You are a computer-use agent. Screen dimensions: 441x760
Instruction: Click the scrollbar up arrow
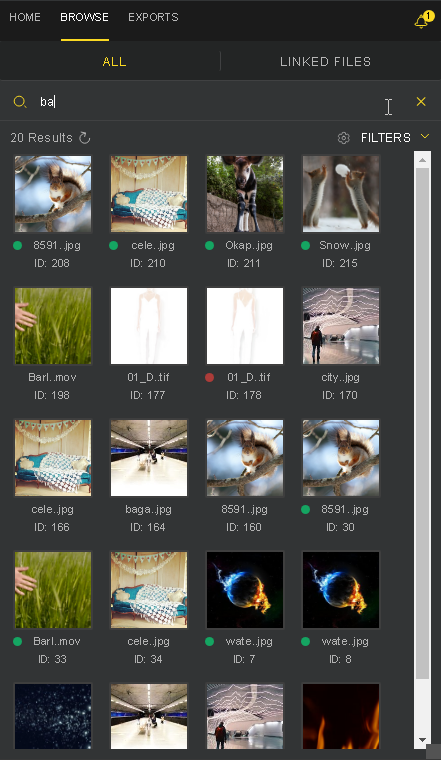[x=423, y=159]
